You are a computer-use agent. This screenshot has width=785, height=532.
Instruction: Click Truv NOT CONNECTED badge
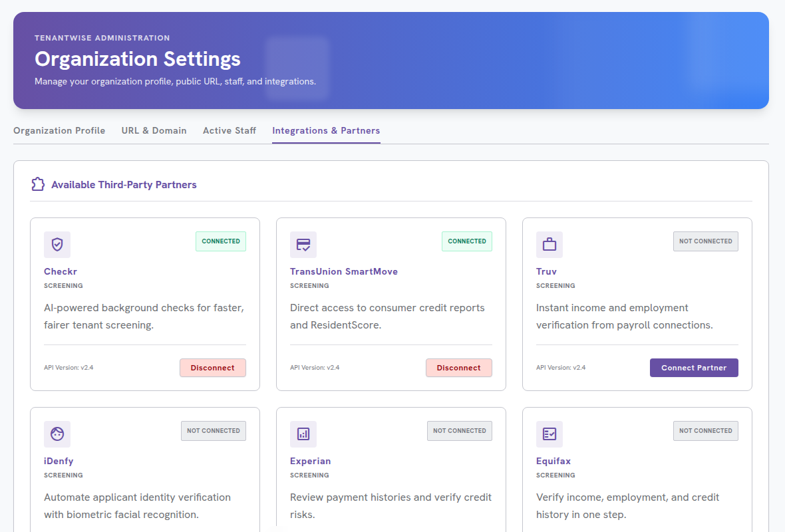click(705, 241)
